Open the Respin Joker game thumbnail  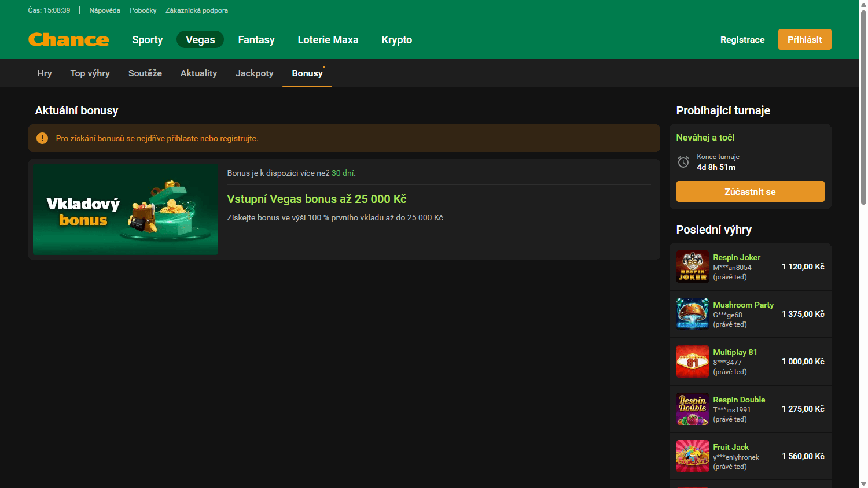[692, 267]
